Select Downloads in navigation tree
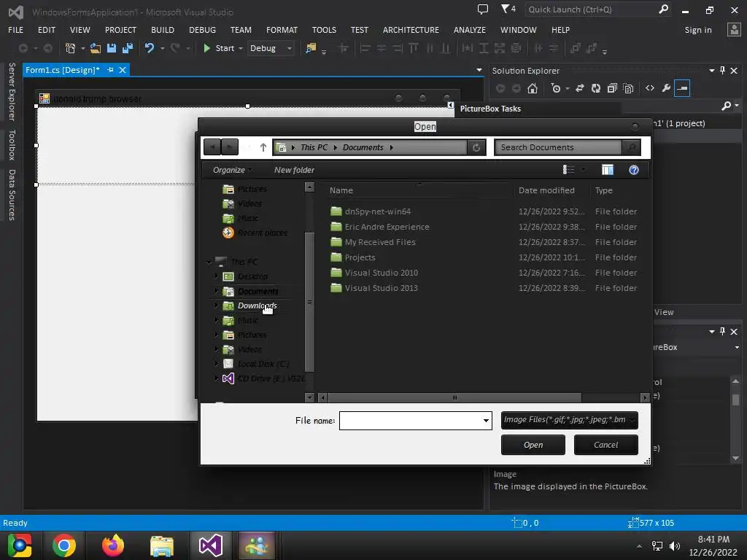The height and width of the screenshot is (560, 747). 257,306
